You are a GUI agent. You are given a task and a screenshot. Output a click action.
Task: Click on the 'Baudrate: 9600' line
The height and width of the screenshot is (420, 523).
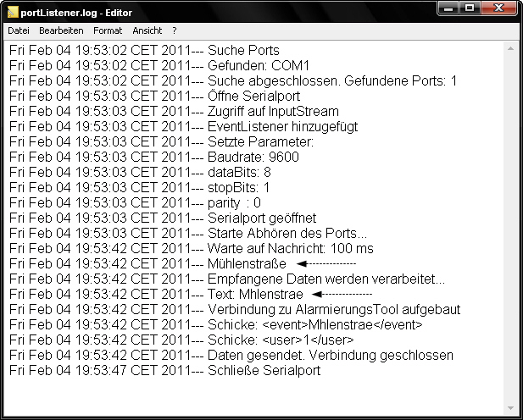154,157
